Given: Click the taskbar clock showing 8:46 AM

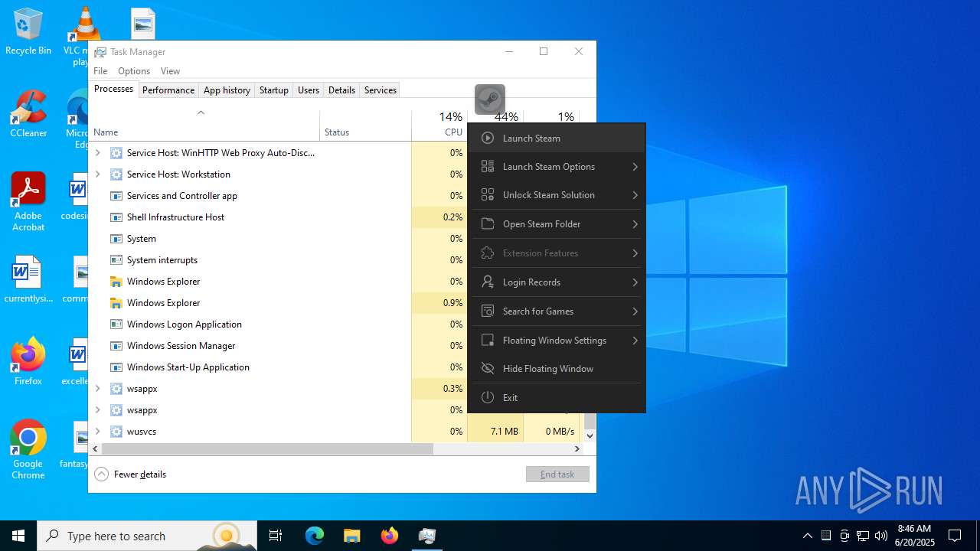Looking at the screenshot, I should tap(914, 536).
